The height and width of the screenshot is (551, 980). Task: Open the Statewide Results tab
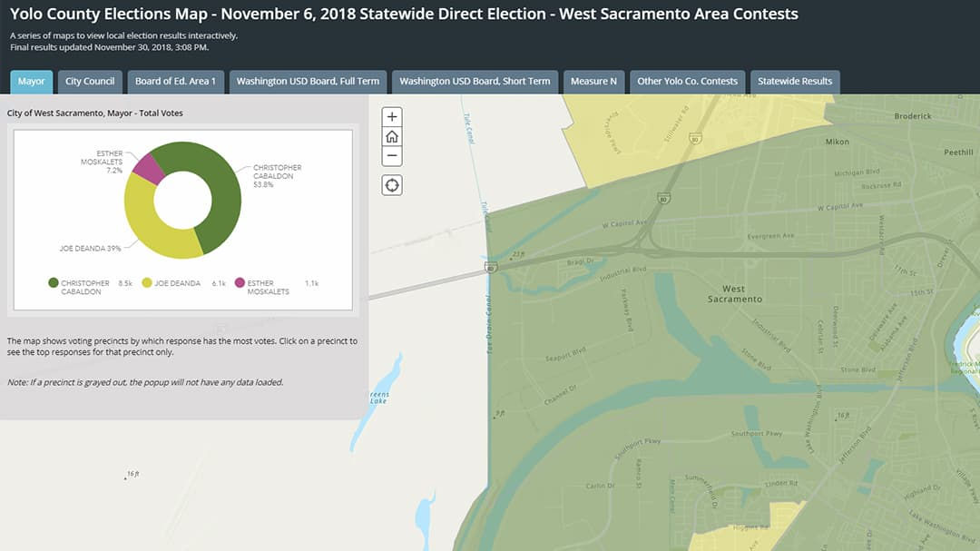[x=795, y=81]
